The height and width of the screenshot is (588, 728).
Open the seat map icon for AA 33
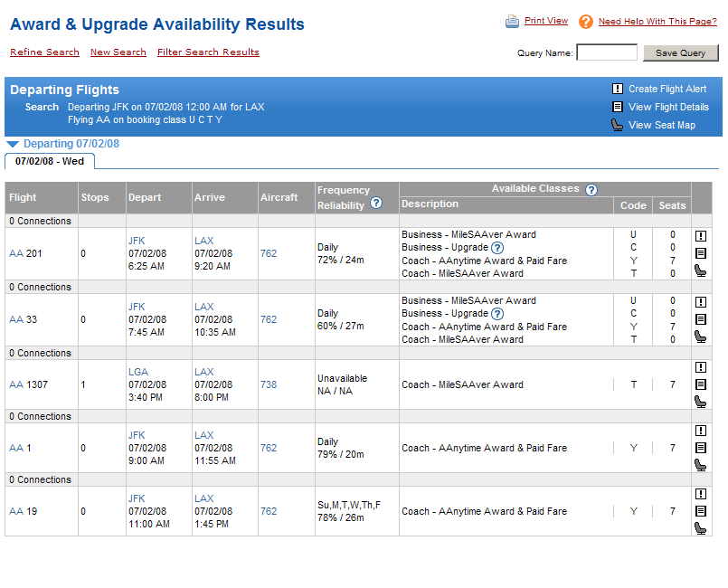[x=701, y=337]
